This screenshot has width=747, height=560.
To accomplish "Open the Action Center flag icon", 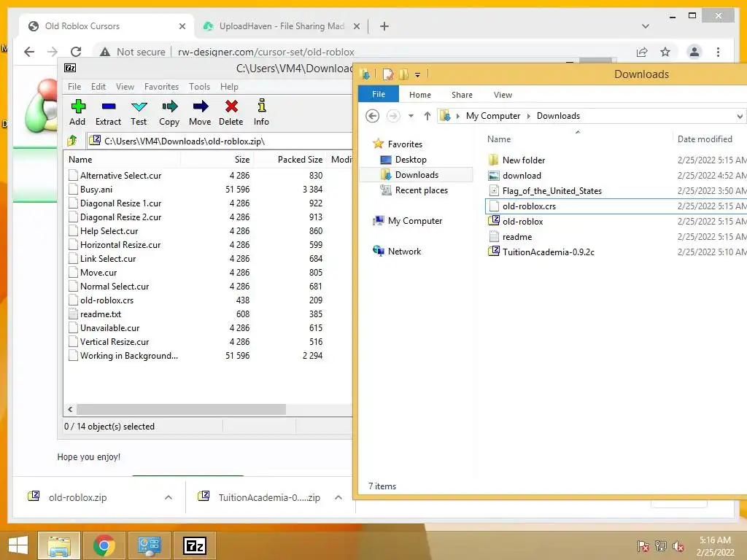I will [x=643, y=546].
